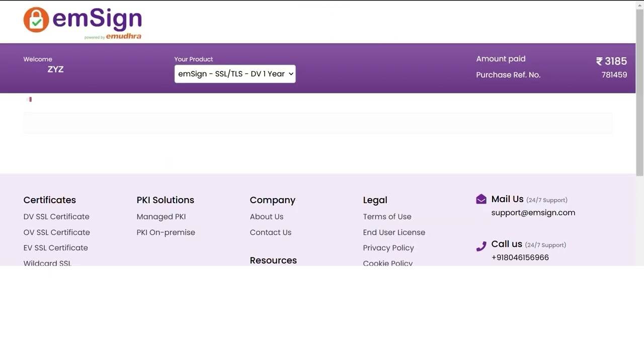Click phone number +918046156966
Image resolution: width=644 pixels, height=362 pixels.
click(x=520, y=257)
